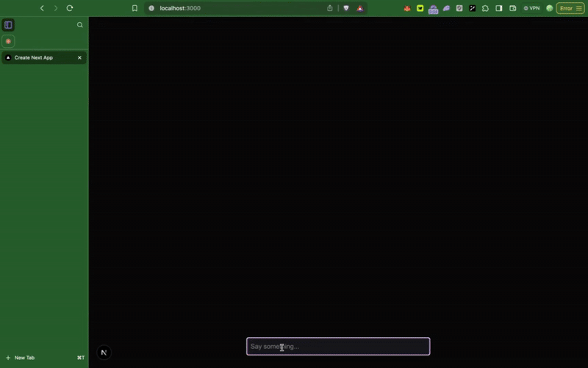This screenshot has width=588, height=368.
Task: Close the Create Next App tab
Action: point(79,57)
